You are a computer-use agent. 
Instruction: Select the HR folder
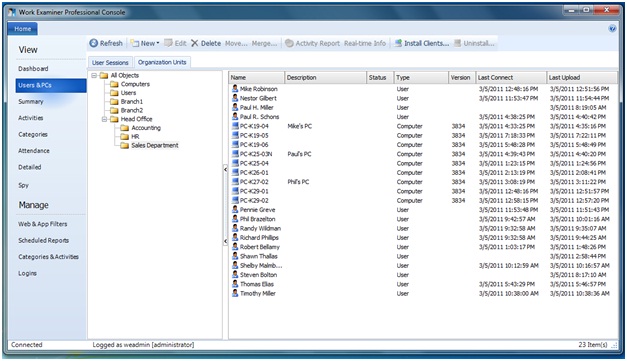click(130, 137)
